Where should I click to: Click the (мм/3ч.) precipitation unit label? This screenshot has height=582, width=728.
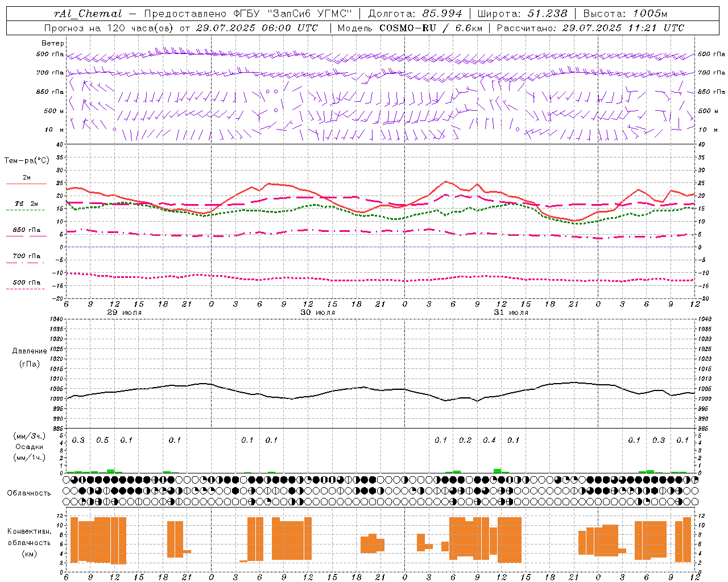point(30,436)
